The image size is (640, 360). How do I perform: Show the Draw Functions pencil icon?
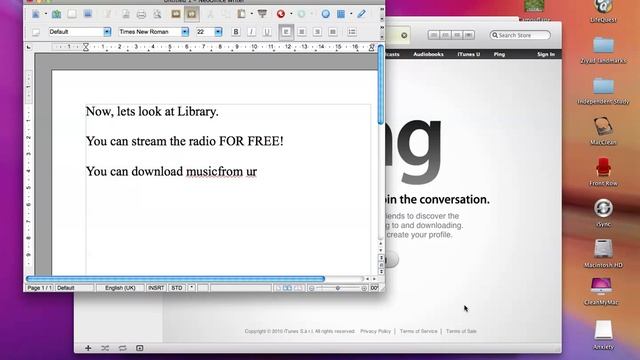[362, 14]
